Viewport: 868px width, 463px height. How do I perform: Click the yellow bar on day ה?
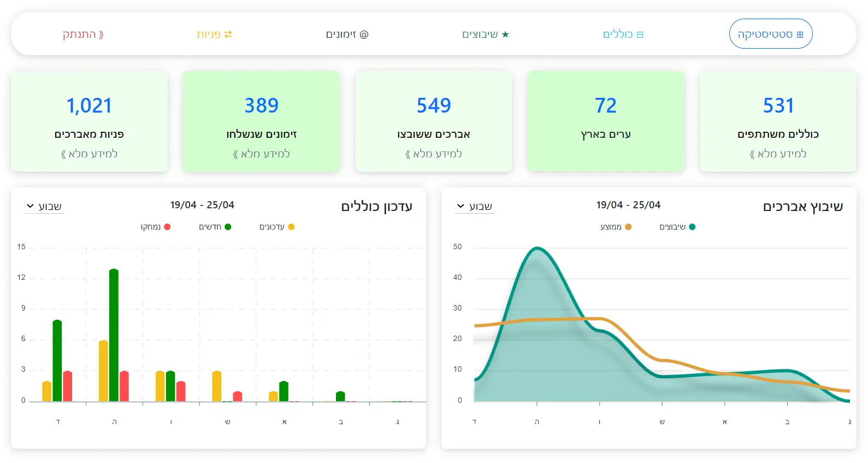click(x=103, y=371)
